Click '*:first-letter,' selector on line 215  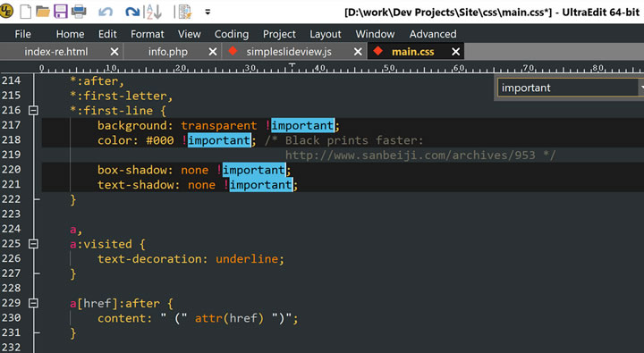pos(121,96)
